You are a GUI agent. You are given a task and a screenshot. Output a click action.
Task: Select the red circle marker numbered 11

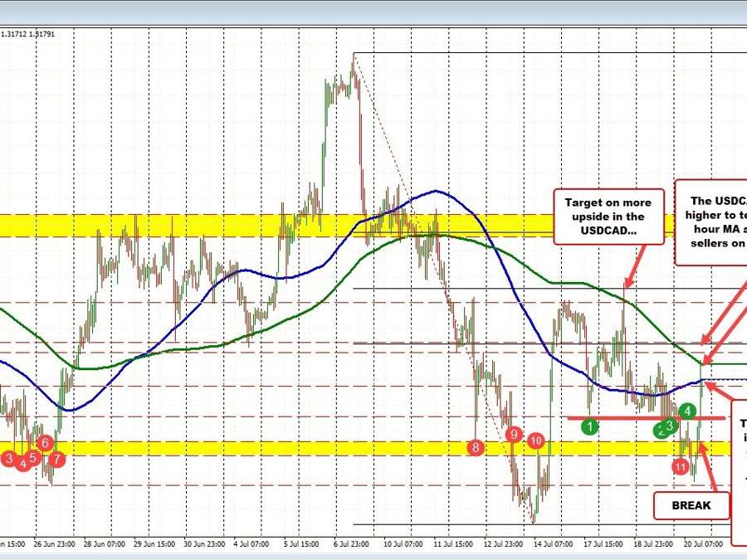point(681,466)
